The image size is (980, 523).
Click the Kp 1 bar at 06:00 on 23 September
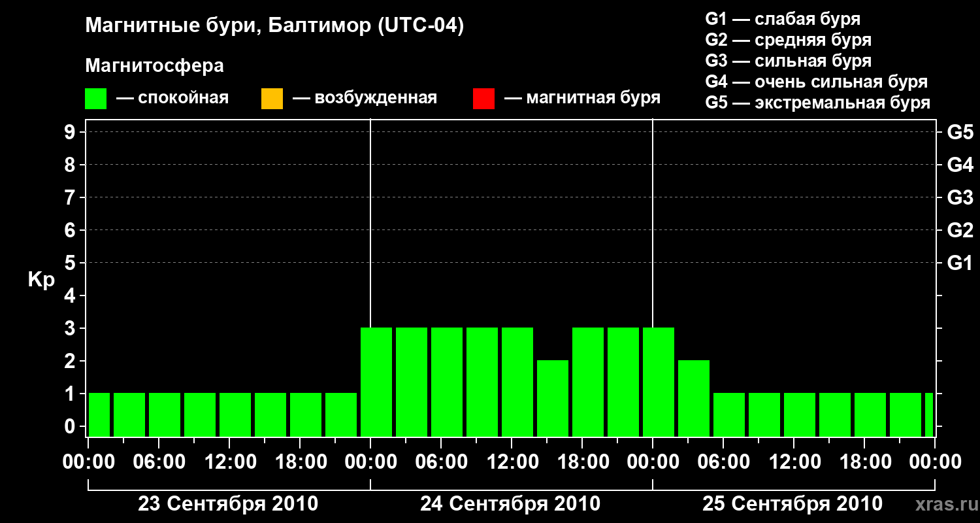point(165,414)
